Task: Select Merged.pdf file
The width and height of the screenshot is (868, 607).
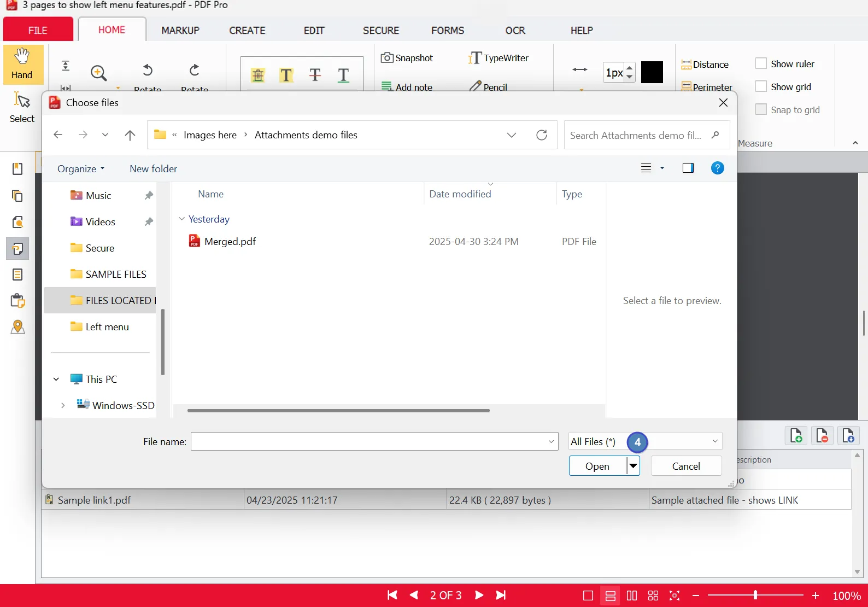Action: coord(230,241)
